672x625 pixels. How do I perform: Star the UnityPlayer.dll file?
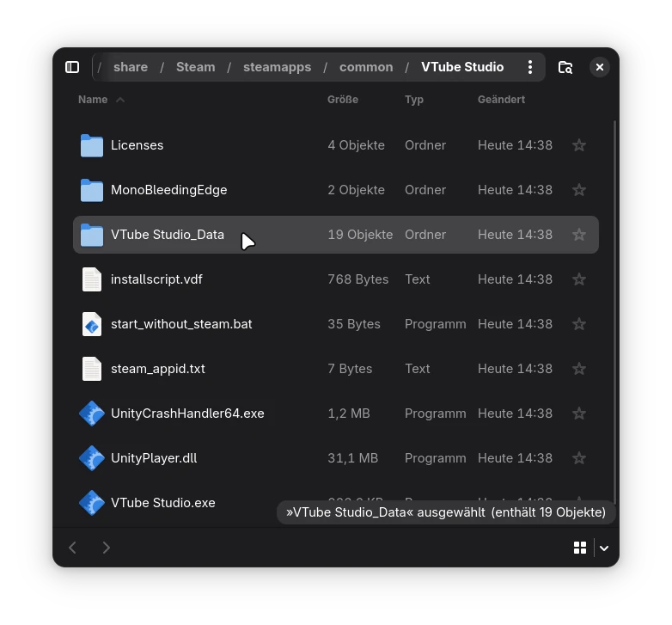click(x=579, y=458)
